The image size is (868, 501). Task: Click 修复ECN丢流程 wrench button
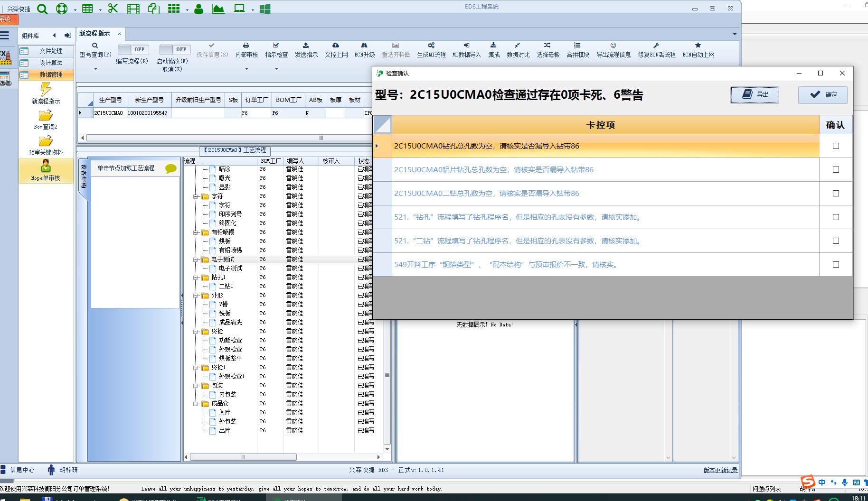[657, 50]
